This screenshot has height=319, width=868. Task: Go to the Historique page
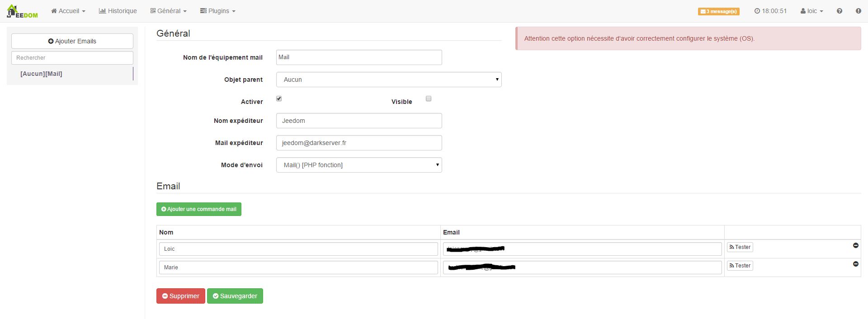click(118, 11)
